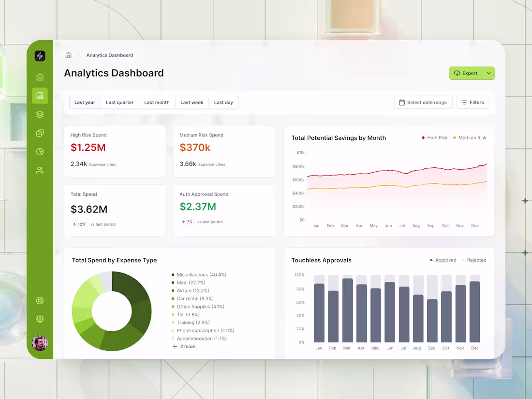The image size is (532, 399).
Task: Select the Analytics icon in the sidebar
Action: (x=40, y=95)
